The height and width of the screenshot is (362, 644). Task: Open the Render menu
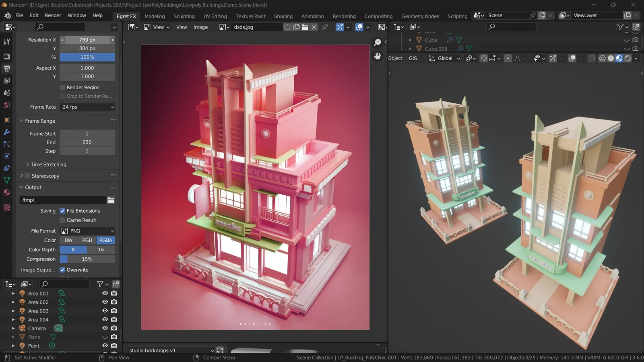click(53, 15)
